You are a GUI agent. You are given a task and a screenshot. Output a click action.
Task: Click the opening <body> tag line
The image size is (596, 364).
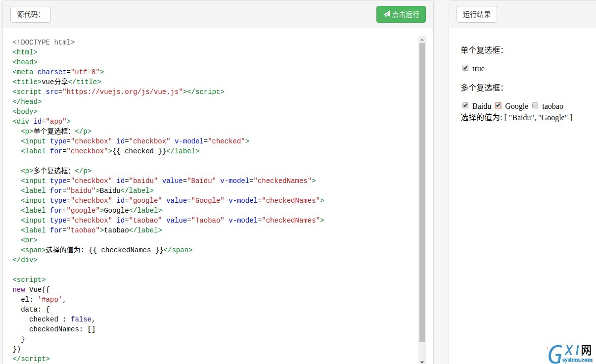tap(25, 111)
